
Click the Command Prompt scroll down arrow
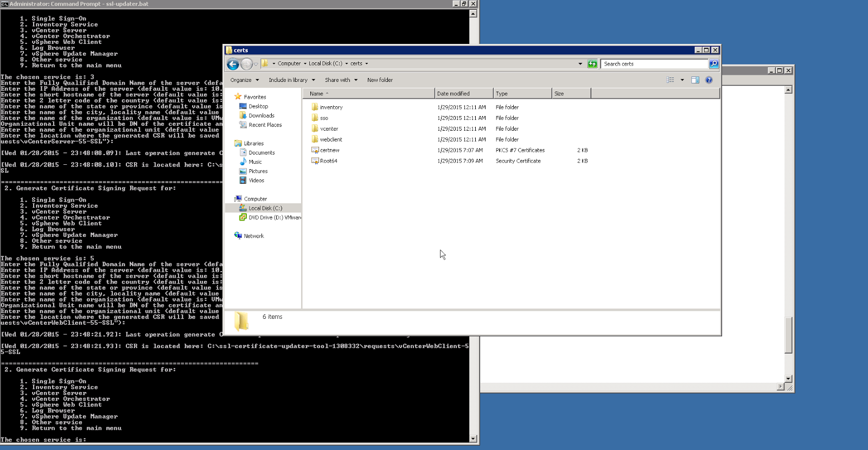(474, 439)
